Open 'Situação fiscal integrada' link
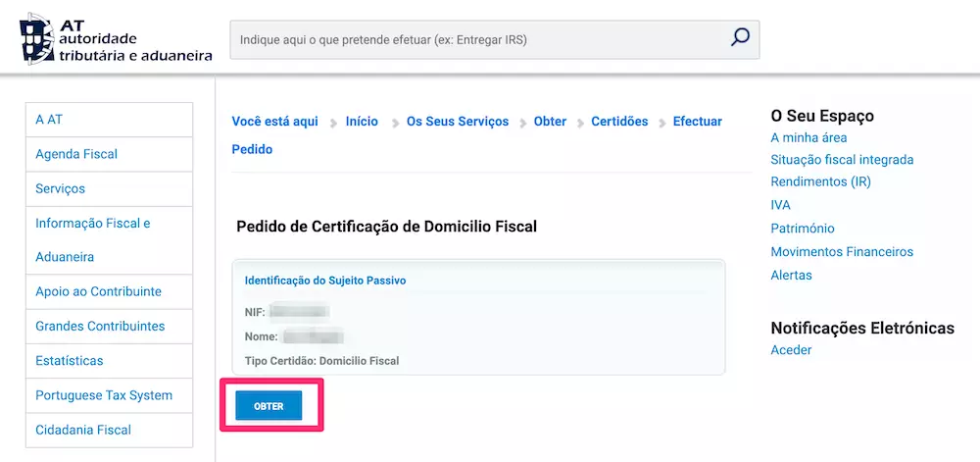The width and height of the screenshot is (980, 462). (x=842, y=160)
